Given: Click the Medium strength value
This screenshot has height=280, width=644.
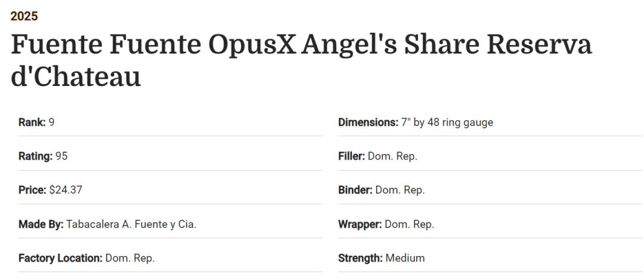Looking at the screenshot, I should pos(405,259).
